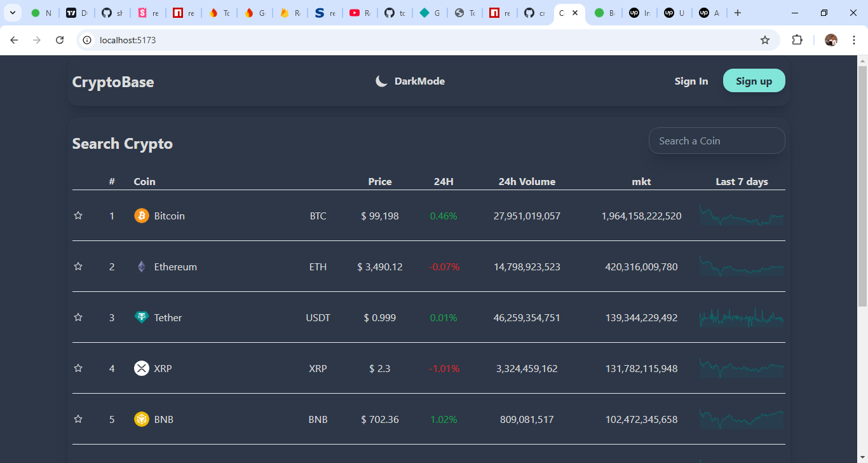868x463 pixels.
Task: Click the 24H column header
Action: [444, 181]
